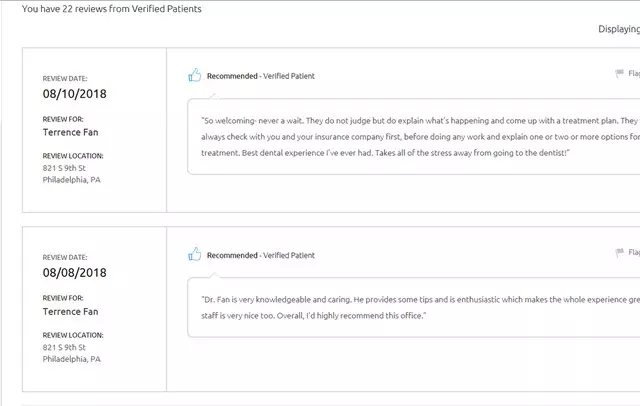Screen dimensions: 640x406
Task: Click the '22 reviews from Verified Patients' heading
Action: 132,9
